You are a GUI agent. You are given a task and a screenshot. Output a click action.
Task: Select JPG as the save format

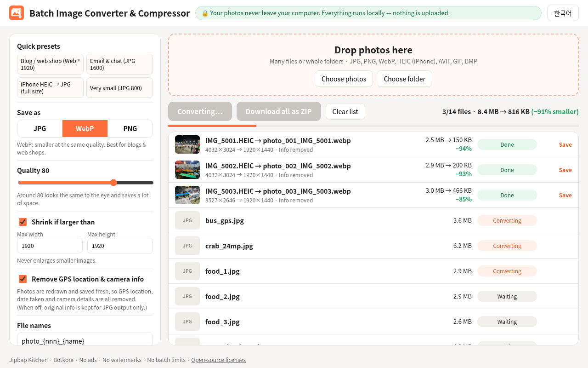coord(40,128)
